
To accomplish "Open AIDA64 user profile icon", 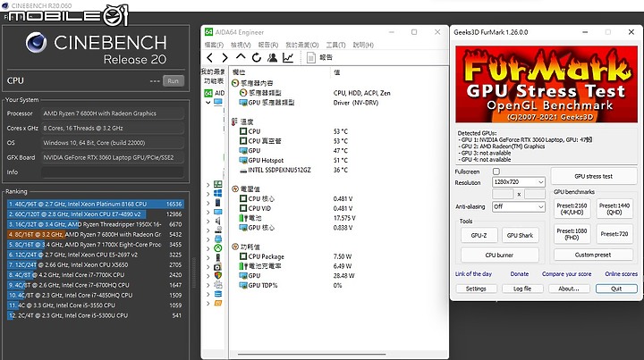I will tap(272, 58).
